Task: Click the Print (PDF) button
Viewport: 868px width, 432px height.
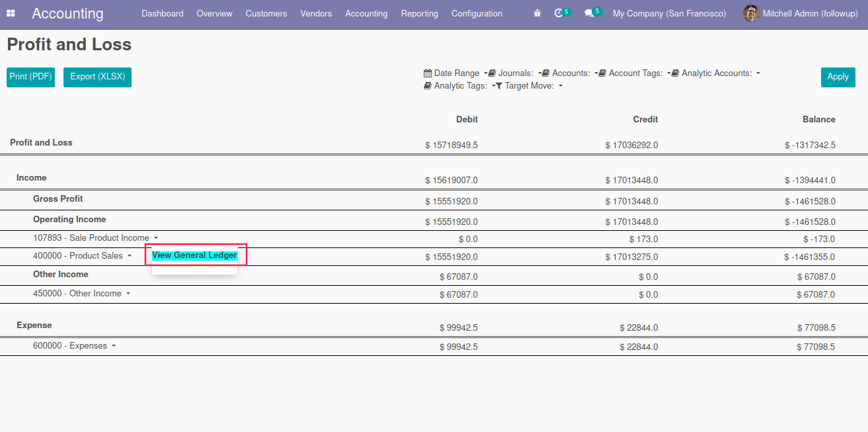Action: (x=30, y=77)
